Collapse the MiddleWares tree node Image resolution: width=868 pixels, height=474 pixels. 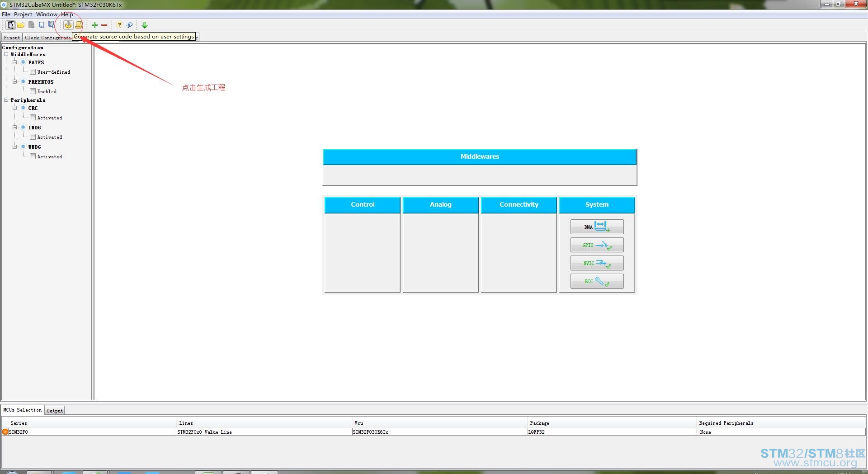(6, 54)
